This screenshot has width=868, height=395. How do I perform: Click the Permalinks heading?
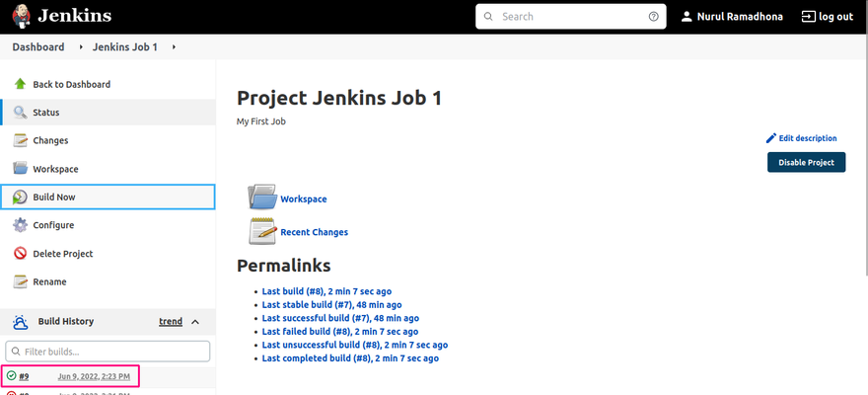coord(284,266)
